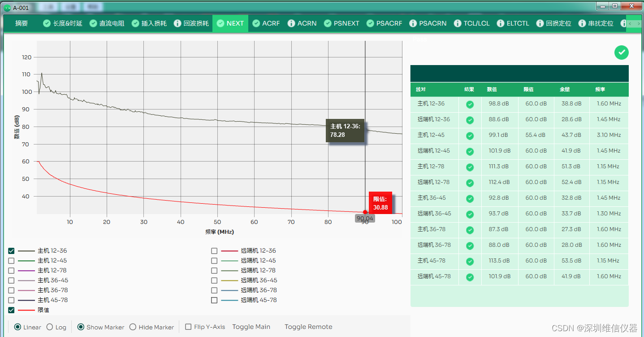644x337 pixels.
Task: Uncheck the 主机 12-36 trace checkbox
Action: [x=11, y=251]
